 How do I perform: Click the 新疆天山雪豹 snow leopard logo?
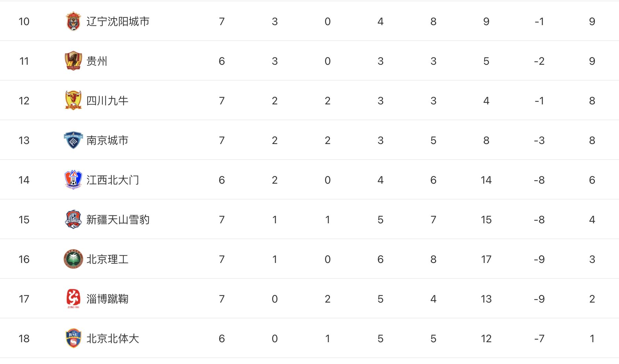[73, 220]
